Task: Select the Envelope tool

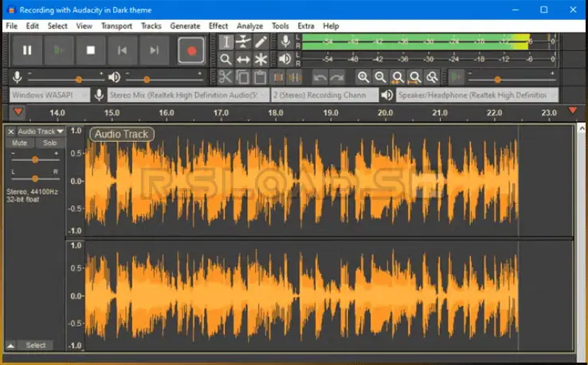Action: tap(243, 41)
